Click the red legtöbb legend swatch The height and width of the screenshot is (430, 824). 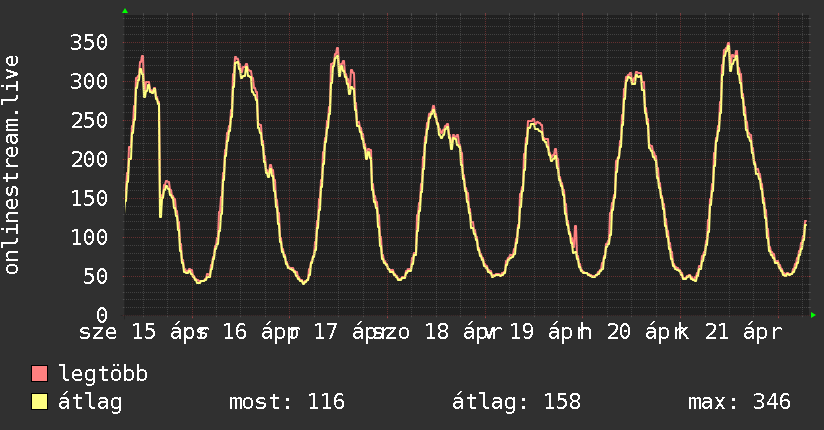point(40,375)
